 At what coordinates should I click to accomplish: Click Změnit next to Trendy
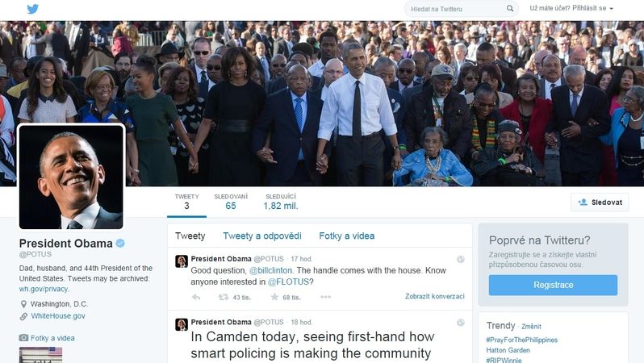[x=531, y=327]
